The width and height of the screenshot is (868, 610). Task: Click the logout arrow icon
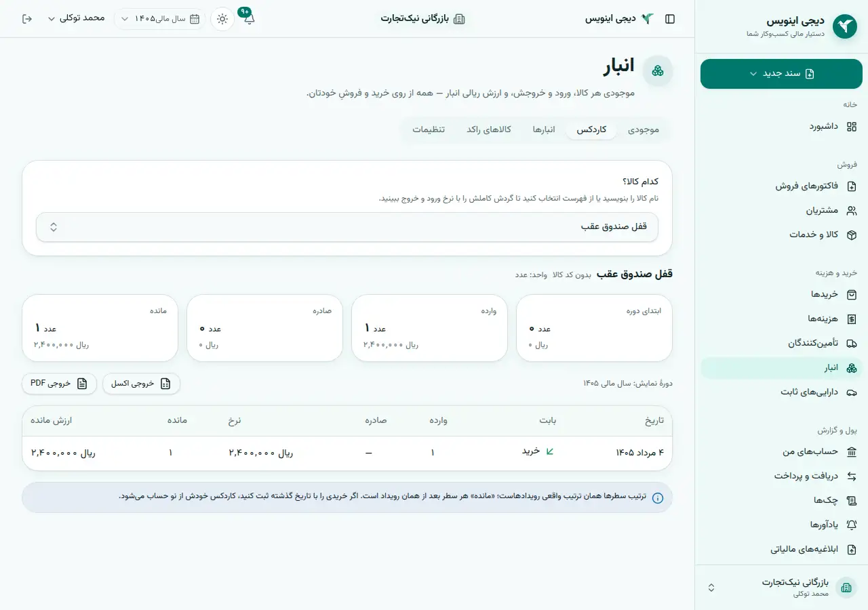(27, 19)
